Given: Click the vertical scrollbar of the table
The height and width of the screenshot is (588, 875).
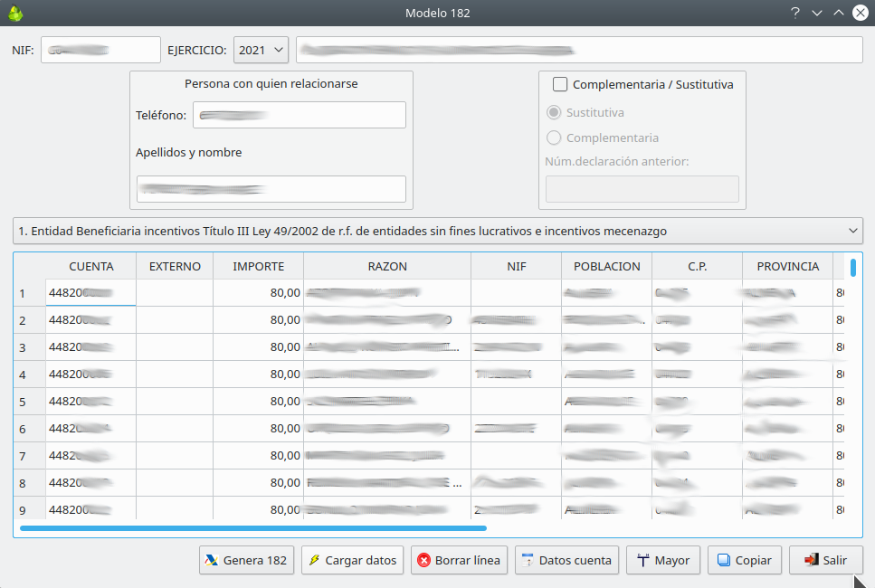Looking at the screenshot, I should click(x=853, y=267).
